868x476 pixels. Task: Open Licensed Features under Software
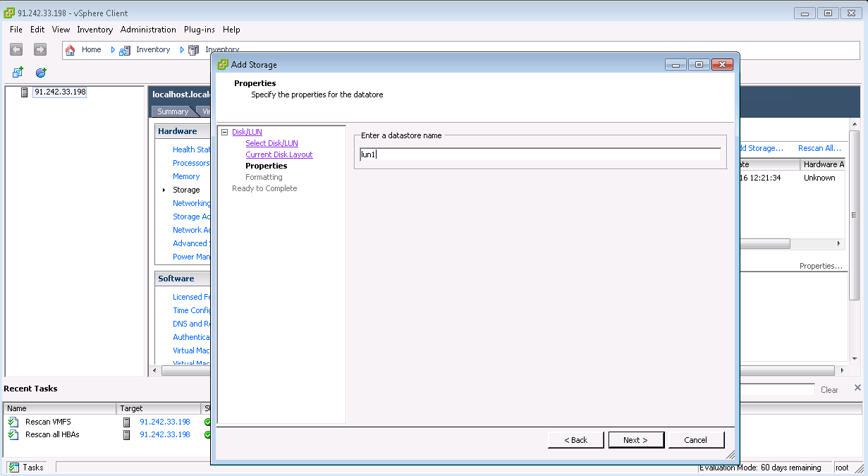(x=192, y=297)
